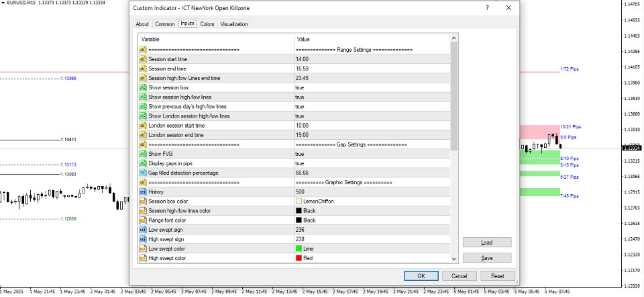This screenshot has height=297, width=644.
Task: Click the icon beside Session high/low Lines end time
Action: point(143,78)
